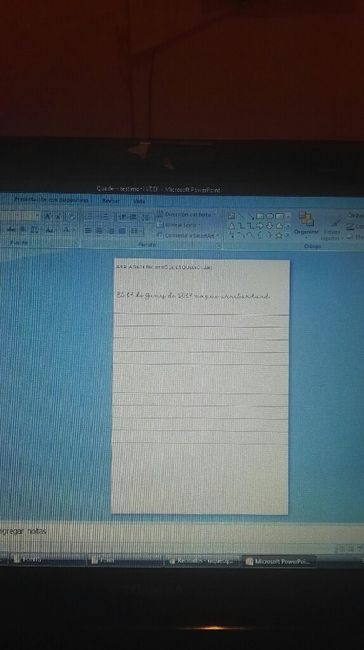This screenshot has height=650, width=364.
Task: Select the rectangle shape in the gallery
Action: 260,216
